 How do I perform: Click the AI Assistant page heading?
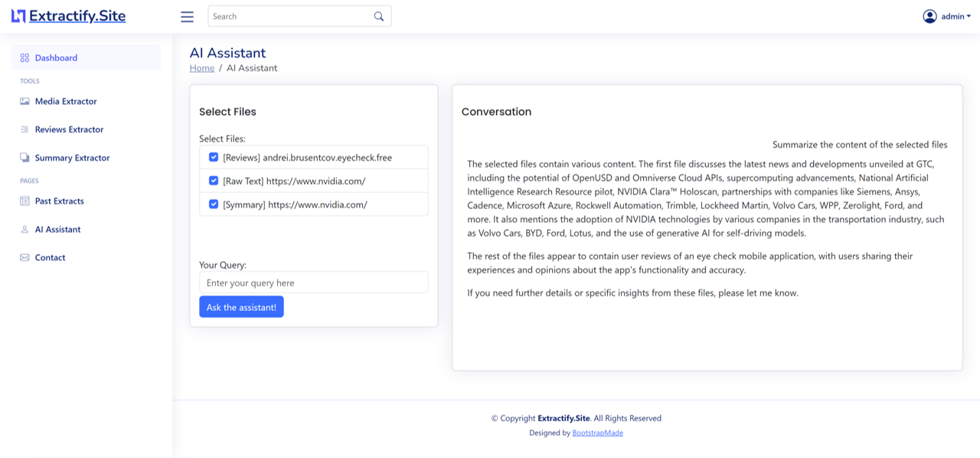(228, 53)
